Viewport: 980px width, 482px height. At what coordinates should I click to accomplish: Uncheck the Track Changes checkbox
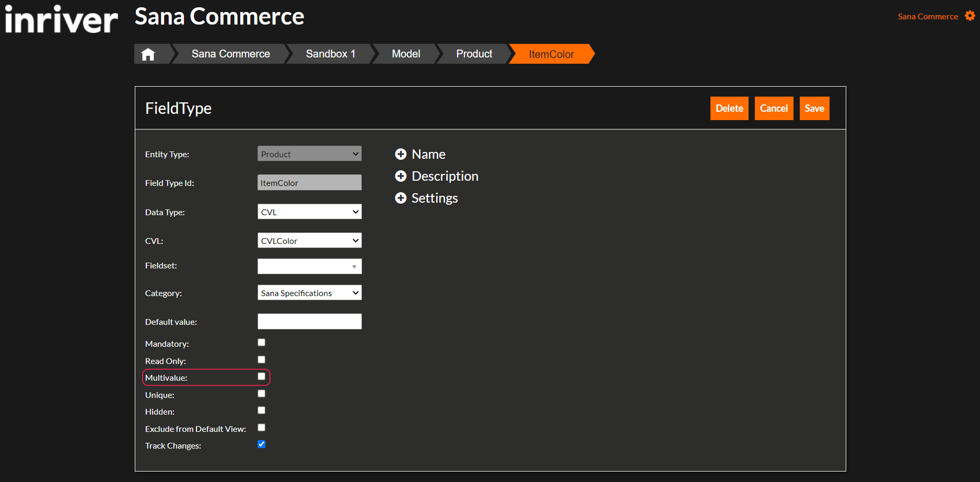pos(261,444)
